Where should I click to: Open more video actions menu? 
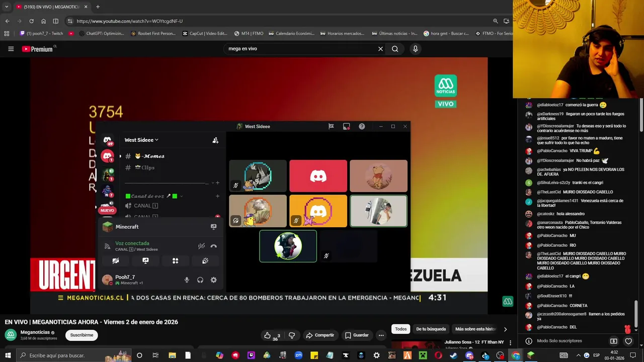pyautogui.click(x=381, y=335)
